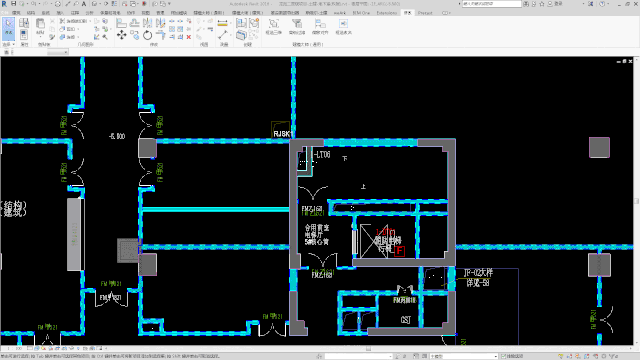
Task: Click the Default 3D View house icon
Action: coord(95,4)
